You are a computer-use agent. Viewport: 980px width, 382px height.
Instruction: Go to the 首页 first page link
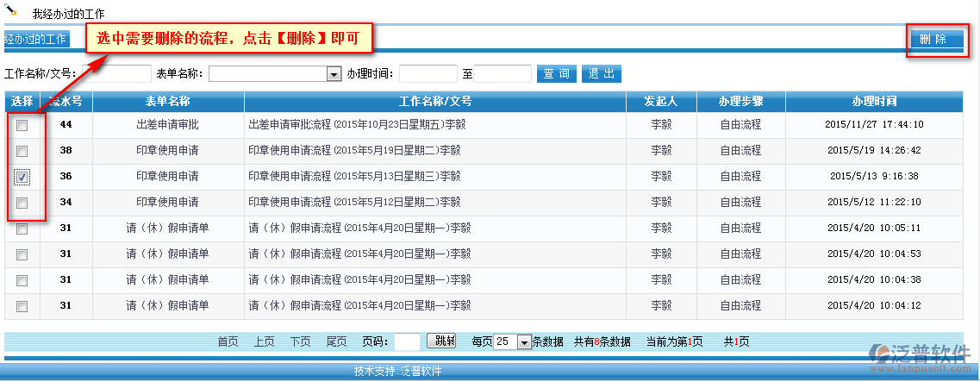[228, 342]
